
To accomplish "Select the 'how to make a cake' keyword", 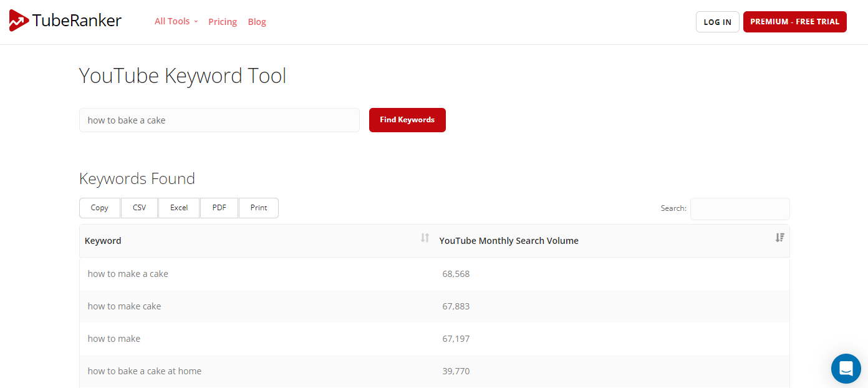I will pos(128,274).
